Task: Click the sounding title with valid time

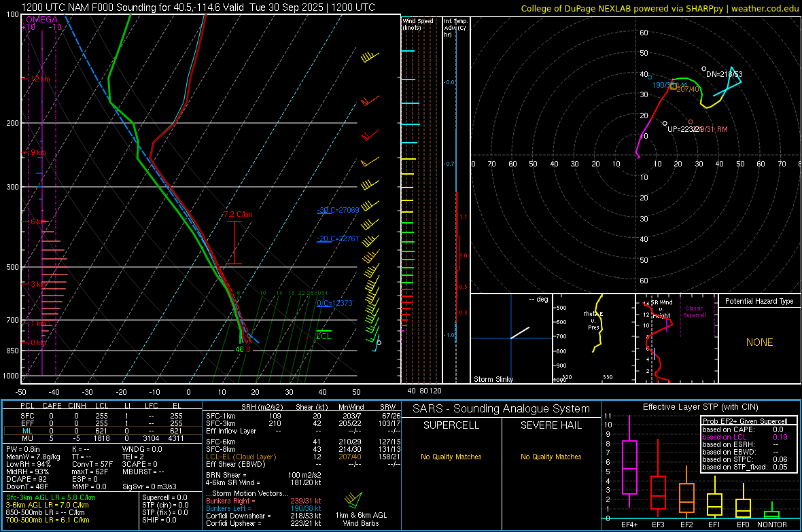Action: 199,7
